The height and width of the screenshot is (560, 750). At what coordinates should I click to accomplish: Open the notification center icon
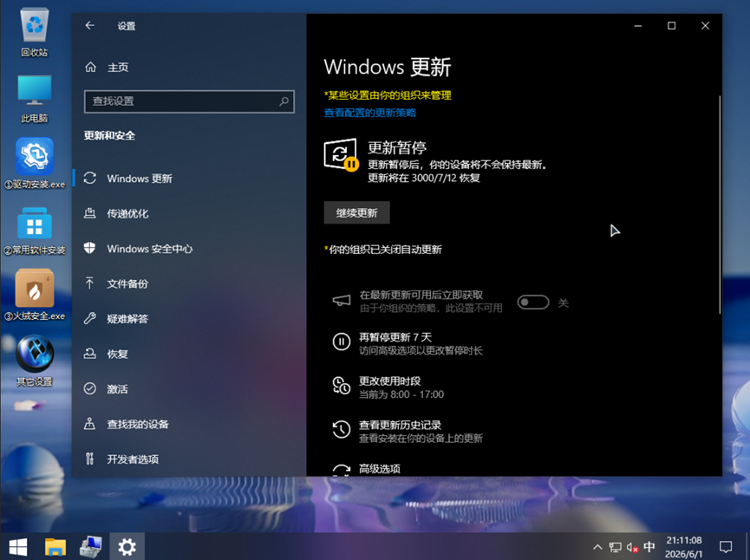coord(726,547)
